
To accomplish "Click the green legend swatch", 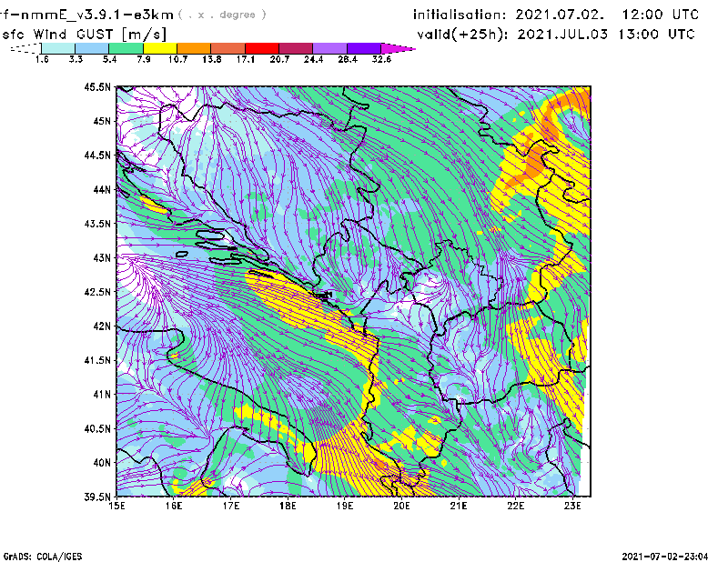I will pyautogui.click(x=126, y=48).
